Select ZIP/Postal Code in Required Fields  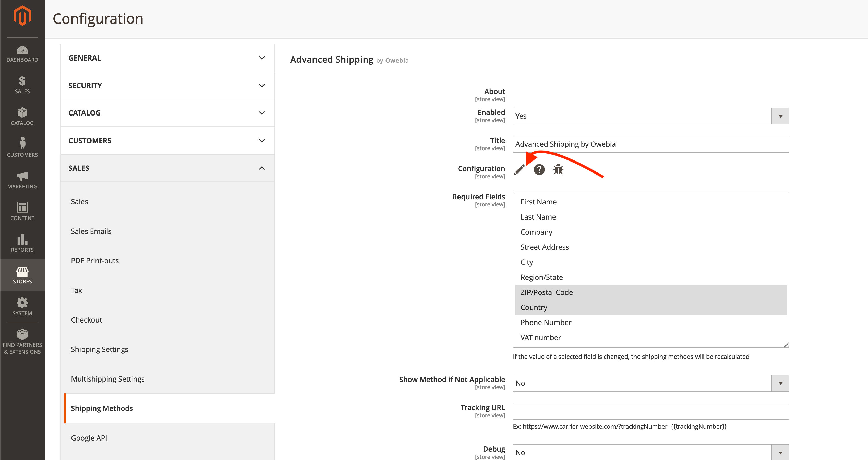click(547, 292)
